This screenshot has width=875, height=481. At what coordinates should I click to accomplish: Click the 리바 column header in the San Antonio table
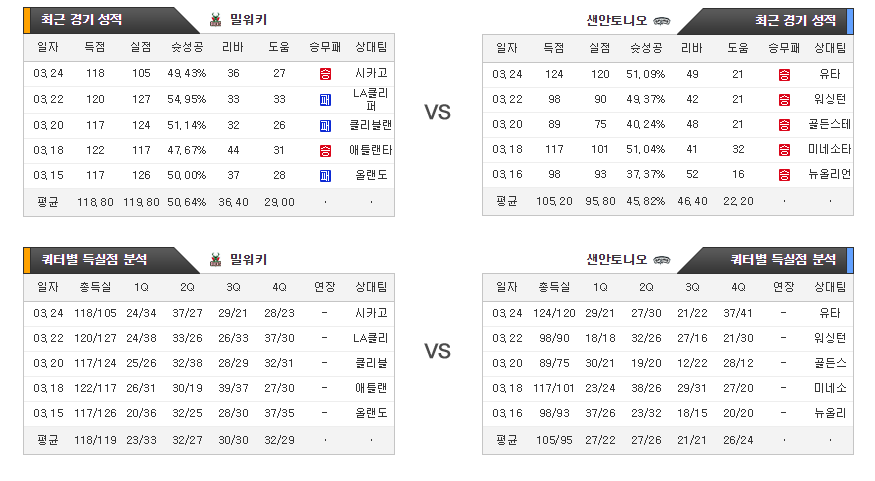[x=692, y=49]
